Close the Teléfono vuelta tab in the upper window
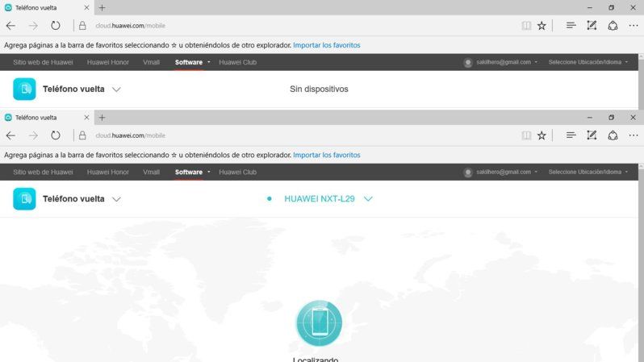644x362 pixels. click(x=86, y=7)
